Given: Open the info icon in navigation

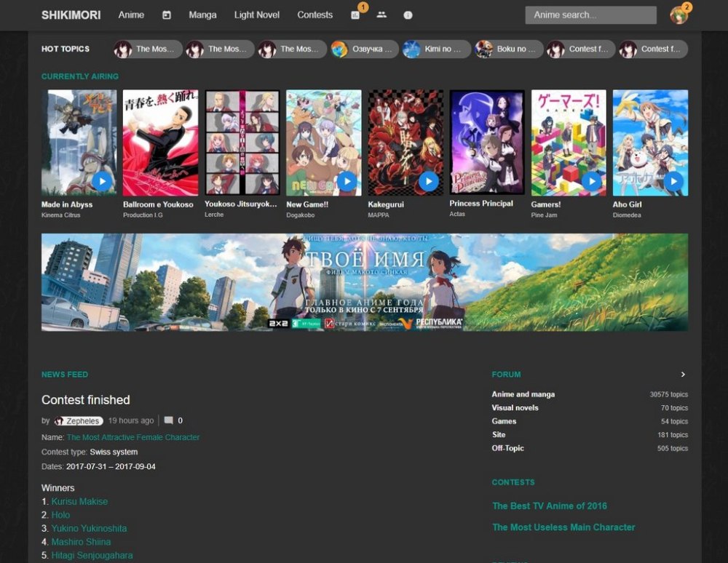Looking at the screenshot, I should tap(408, 15).
